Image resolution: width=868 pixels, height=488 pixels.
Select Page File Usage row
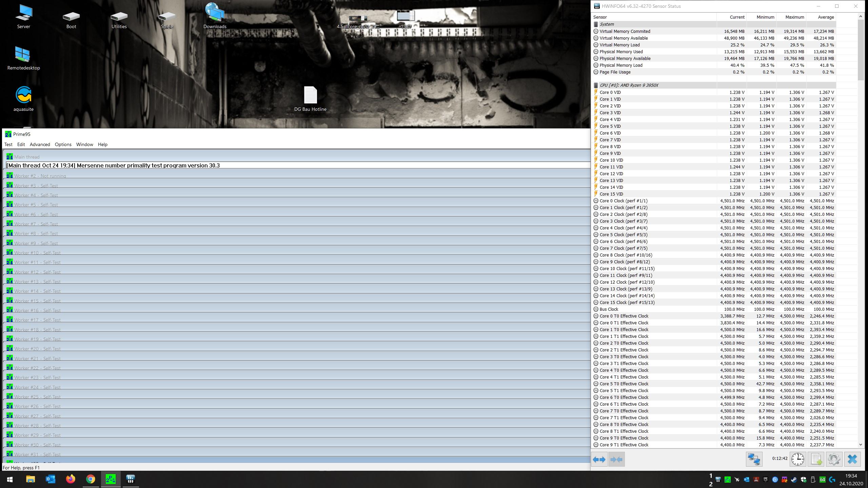click(714, 72)
